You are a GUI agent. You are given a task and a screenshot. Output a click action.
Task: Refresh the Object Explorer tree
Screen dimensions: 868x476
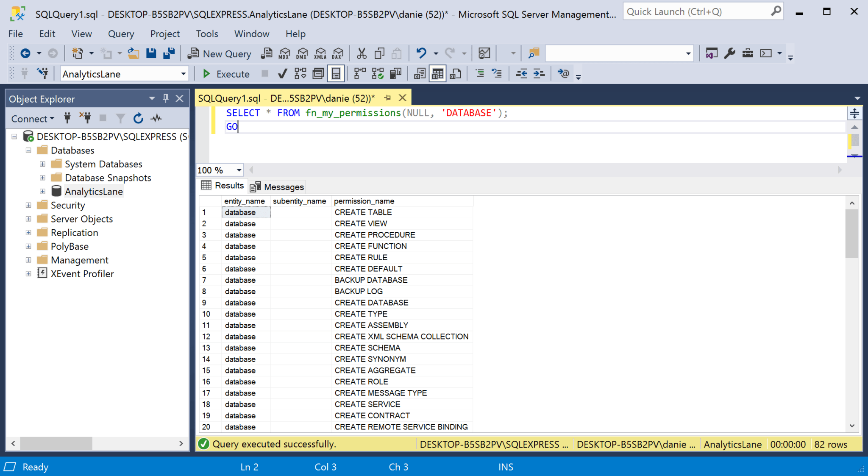[138, 118]
